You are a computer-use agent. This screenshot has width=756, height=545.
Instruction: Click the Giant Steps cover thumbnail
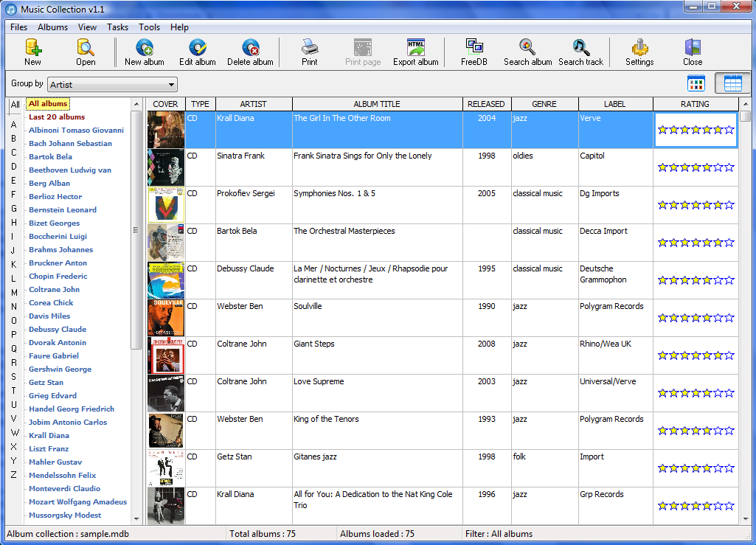166,355
